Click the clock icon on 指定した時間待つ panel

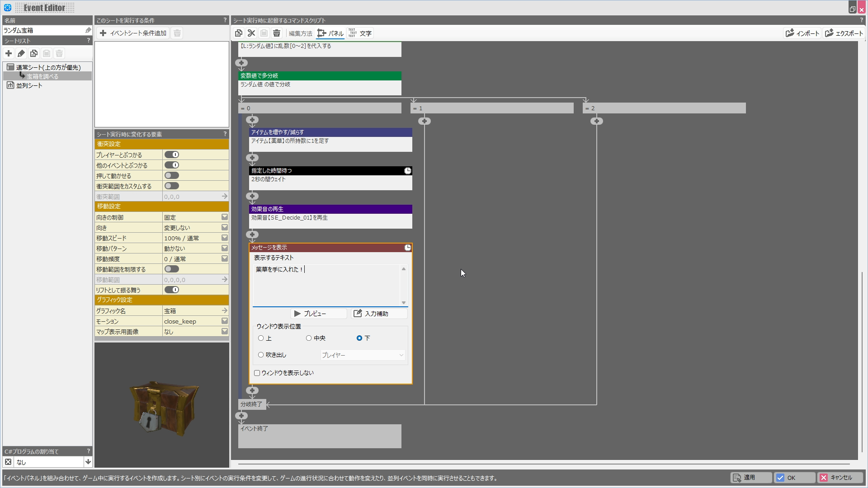coord(407,171)
